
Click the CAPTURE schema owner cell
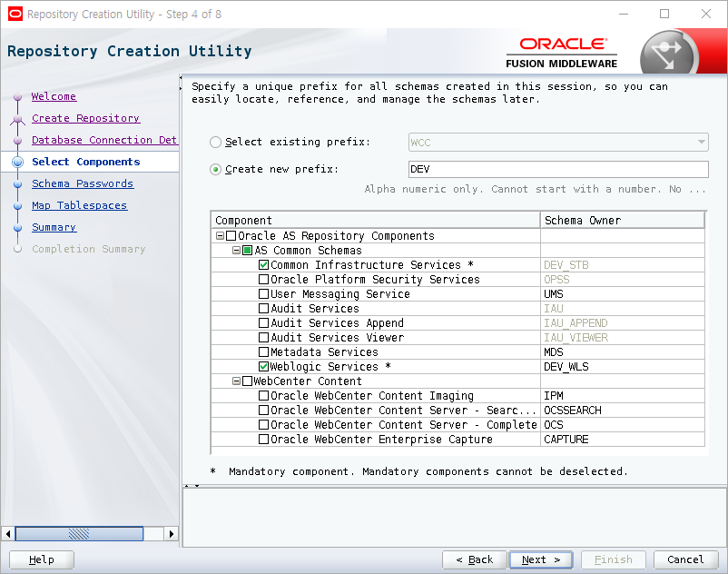[623, 439]
